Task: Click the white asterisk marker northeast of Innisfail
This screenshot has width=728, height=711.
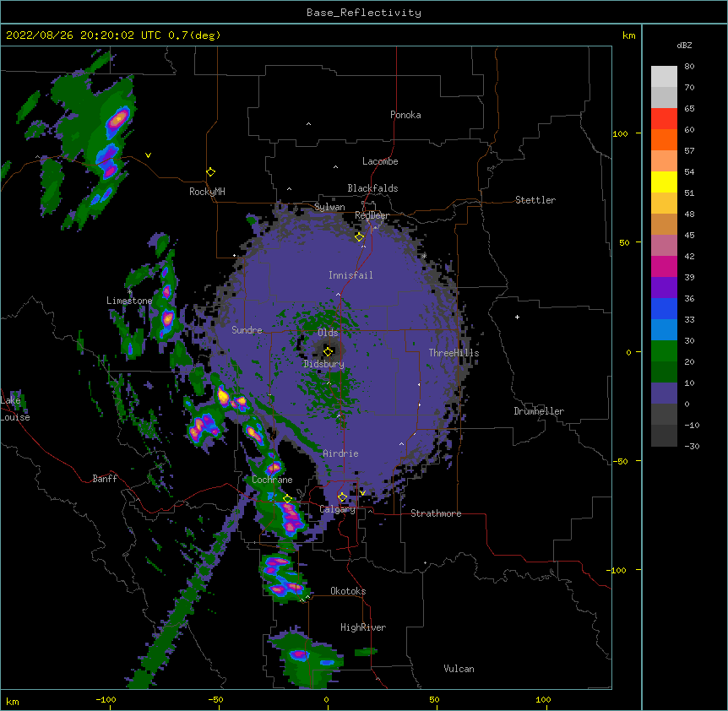Action: tap(424, 256)
